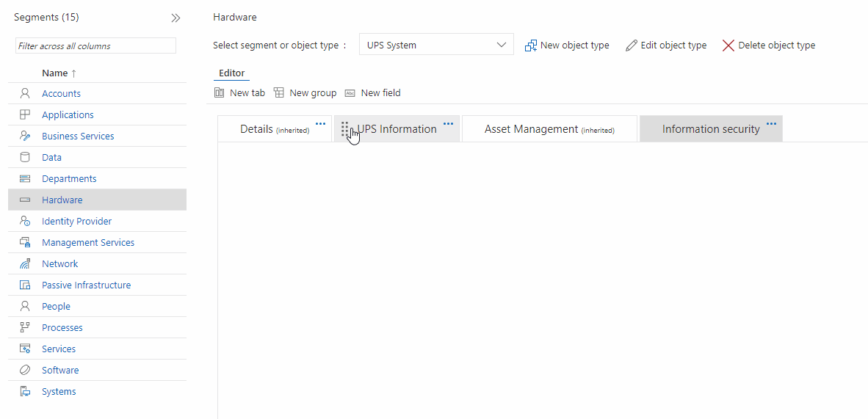Open the Services segment link
The width and height of the screenshot is (868, 419).
point(59,349)
